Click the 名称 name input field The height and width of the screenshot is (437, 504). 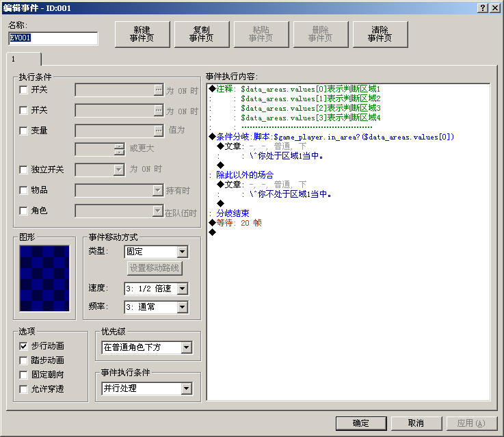53,38
